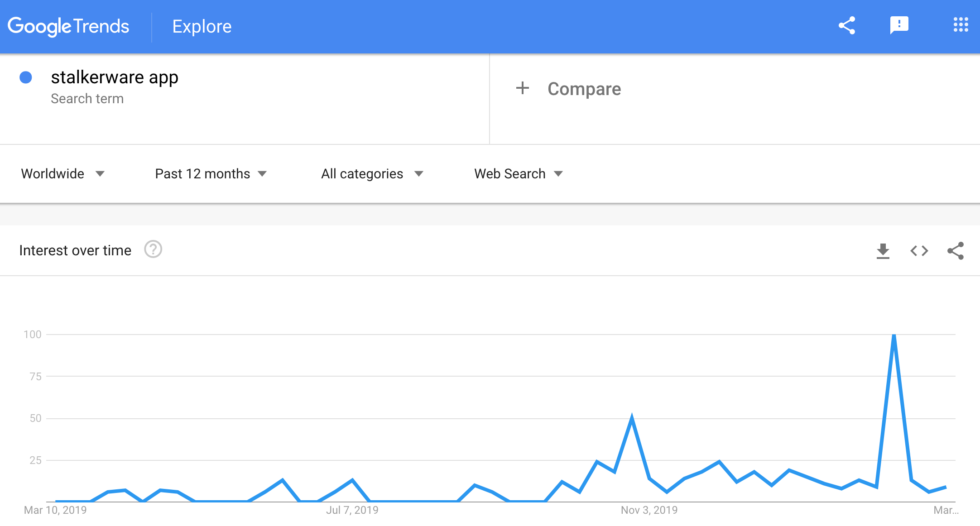Add a Compare search term
The image size is (980, 526).
[584, 89]
